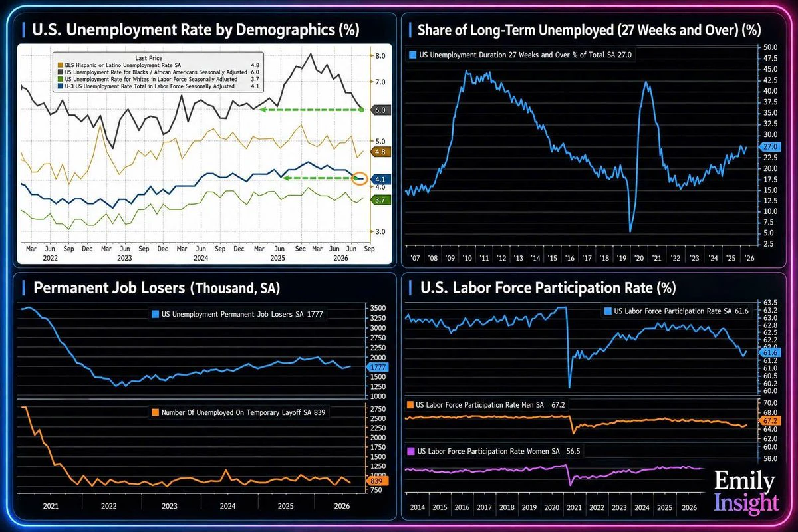Click the '8.0' axis label in demographics chart
The height and width of the screenshot is (532, 798).
380,56
